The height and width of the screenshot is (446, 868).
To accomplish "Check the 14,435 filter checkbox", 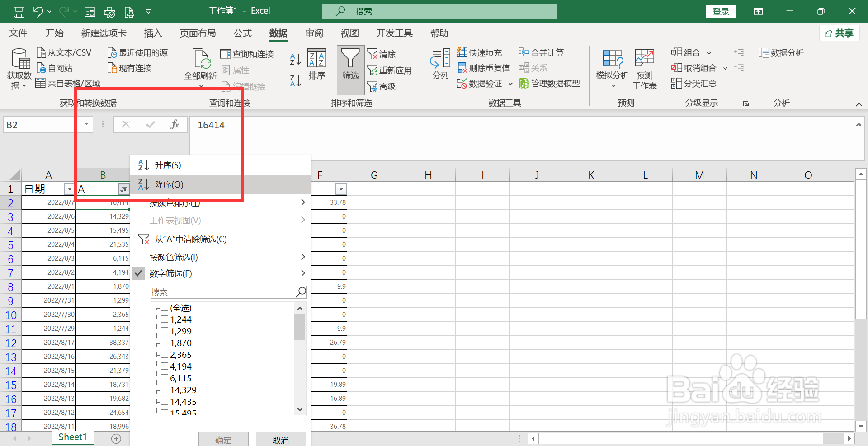I will 165,402.
